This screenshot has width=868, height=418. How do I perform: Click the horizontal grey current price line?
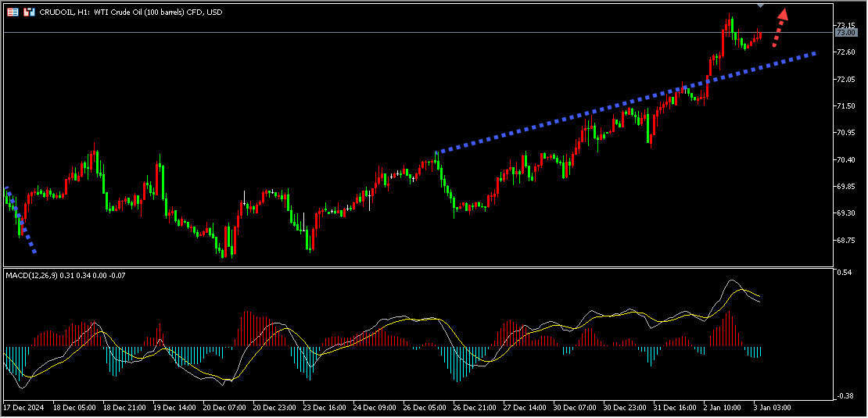391,33
